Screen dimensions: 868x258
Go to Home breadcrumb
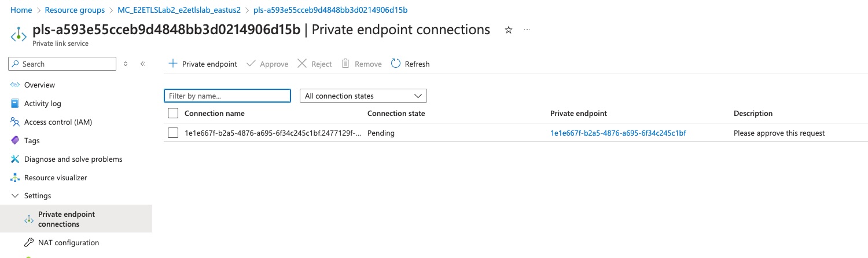(21, 10)
